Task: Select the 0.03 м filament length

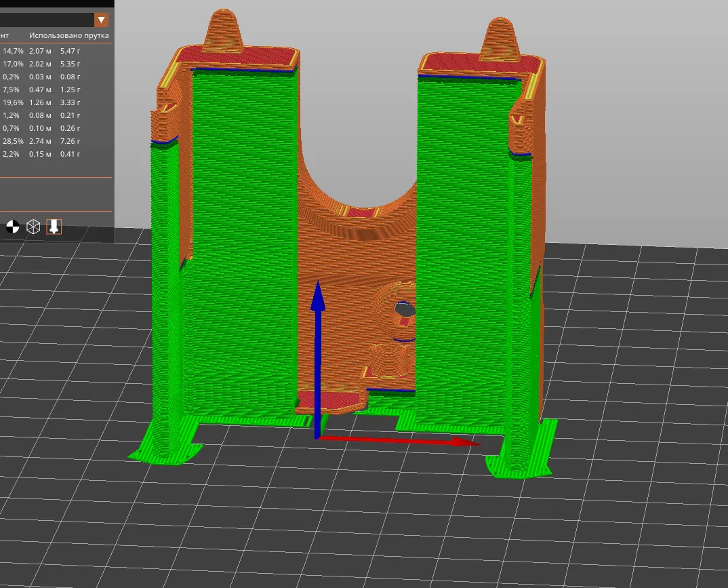Action: [x=40, y=77]
